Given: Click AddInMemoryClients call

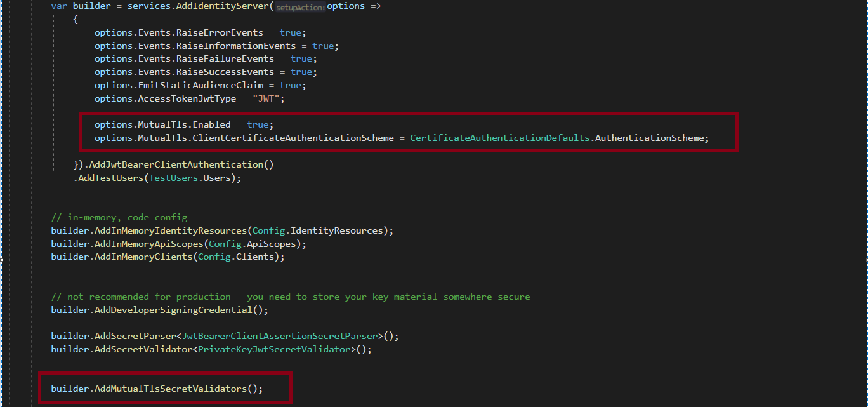Looking at the screenshot, I should pos(143,257).
